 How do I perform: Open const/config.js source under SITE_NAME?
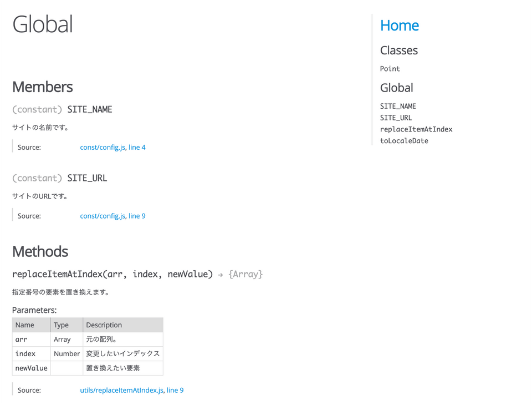(x=102, y=147)
